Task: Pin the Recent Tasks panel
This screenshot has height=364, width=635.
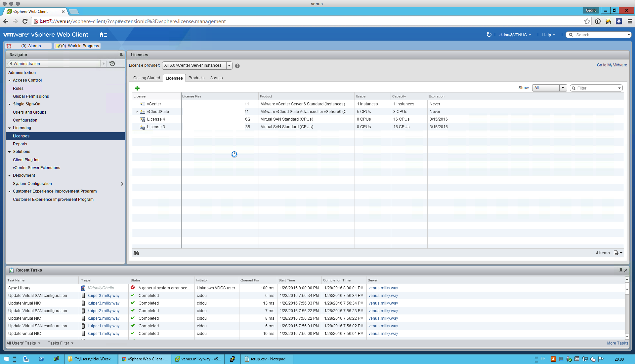Action: tap(621, 270)
